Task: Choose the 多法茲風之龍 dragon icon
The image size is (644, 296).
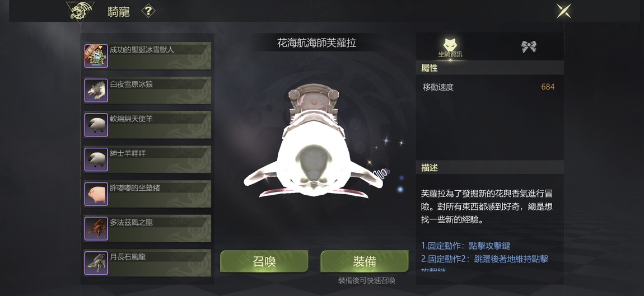Action: click(x=96, y=229)
